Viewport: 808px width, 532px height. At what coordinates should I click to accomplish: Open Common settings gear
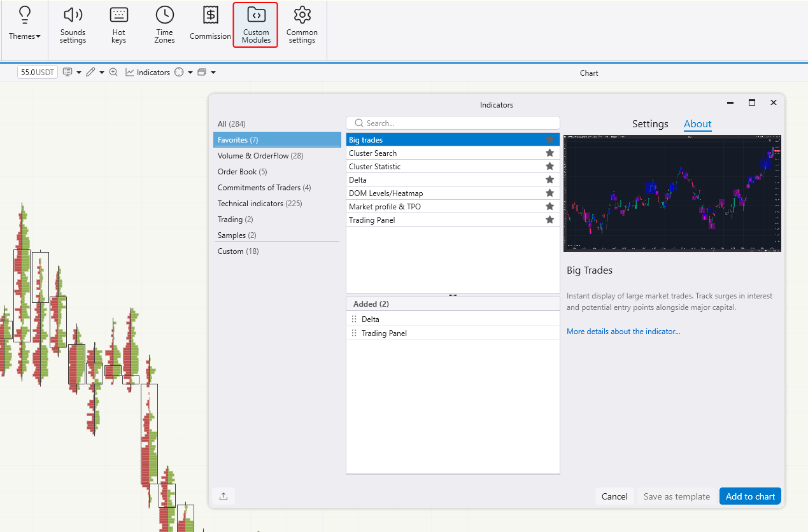(302, 25)
